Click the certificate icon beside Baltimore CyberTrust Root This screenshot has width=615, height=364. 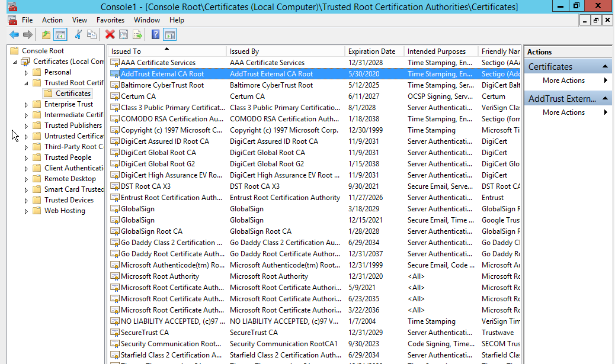pyautogui.click(x=115, y=85)
